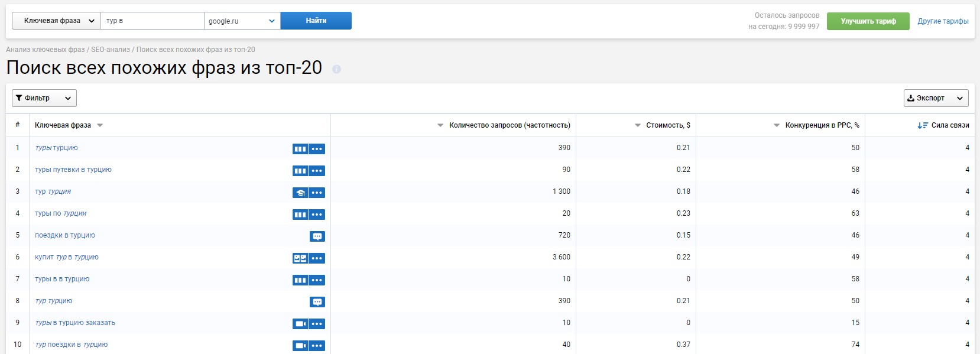Click the chat bubble icon for тур турцию row
The width and height of the screenshot is (980, 354).
[x=317, y=302]
